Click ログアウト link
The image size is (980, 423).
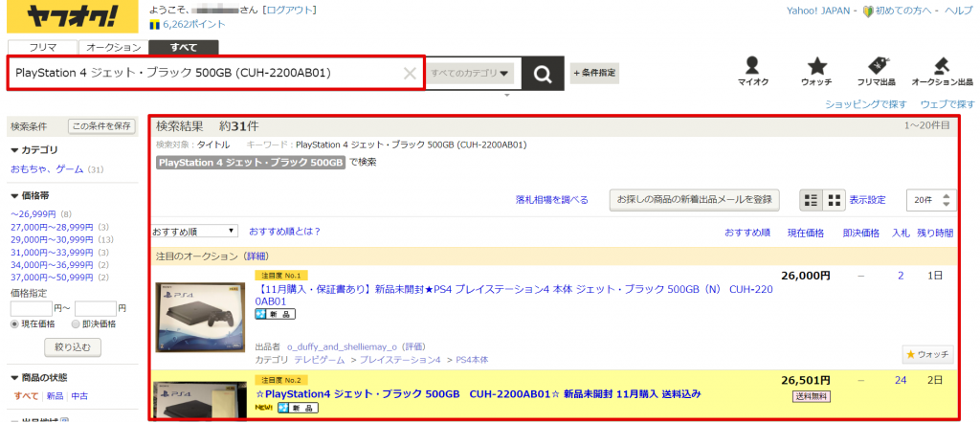(289, 10)
